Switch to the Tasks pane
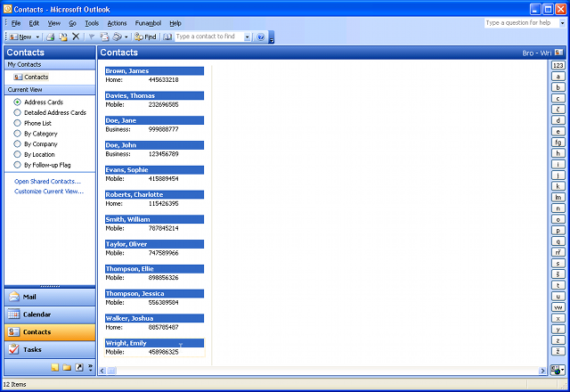 point(50,349)
